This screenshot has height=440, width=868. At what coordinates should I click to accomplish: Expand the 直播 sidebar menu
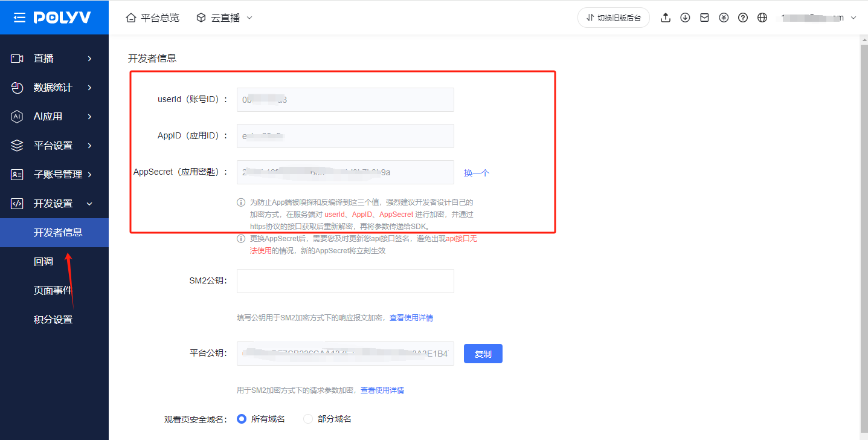tap(54, 59)
